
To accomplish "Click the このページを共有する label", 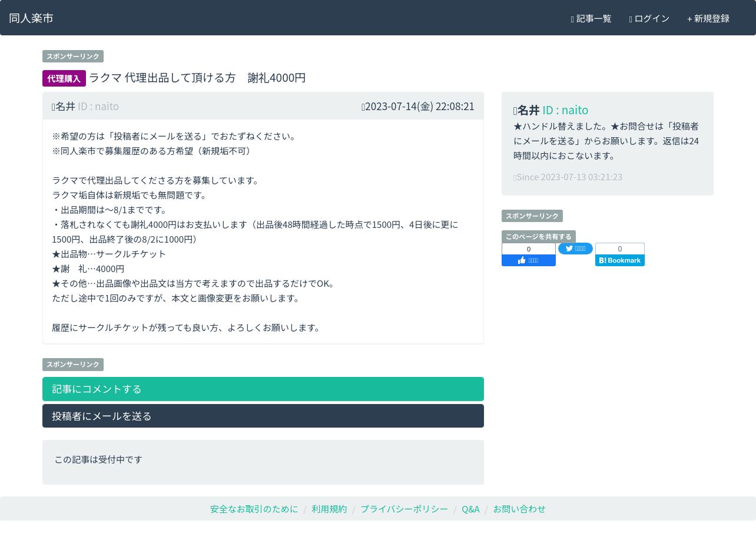I will [539, 237].
